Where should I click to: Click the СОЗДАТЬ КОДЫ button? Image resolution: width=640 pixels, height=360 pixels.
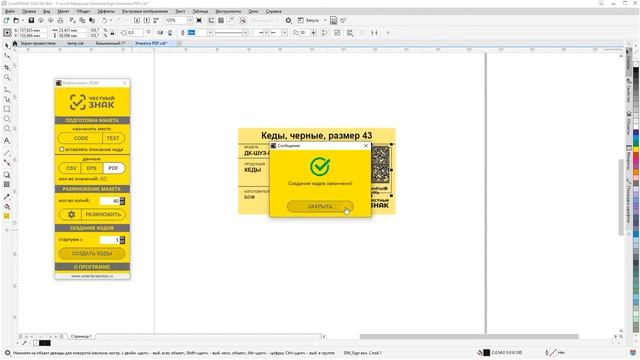[x=92, y=253]
